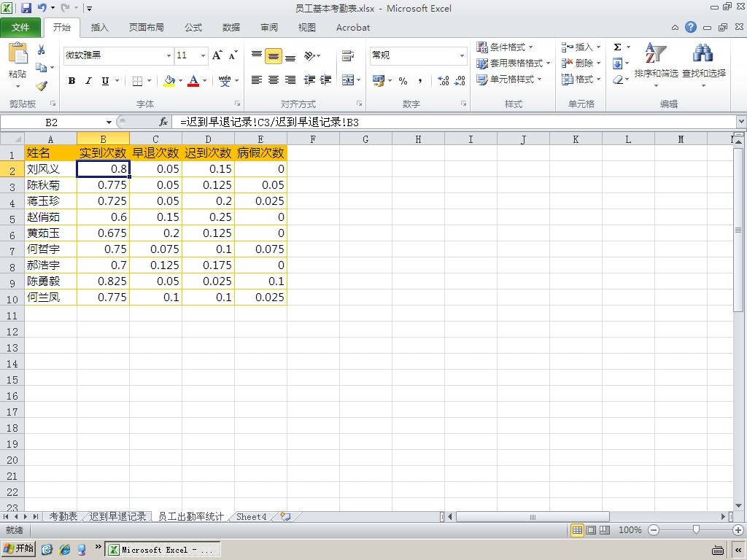This screenshot has height=560, width=747.
Task: Open the font size dropdown
Action: point(203,55)
